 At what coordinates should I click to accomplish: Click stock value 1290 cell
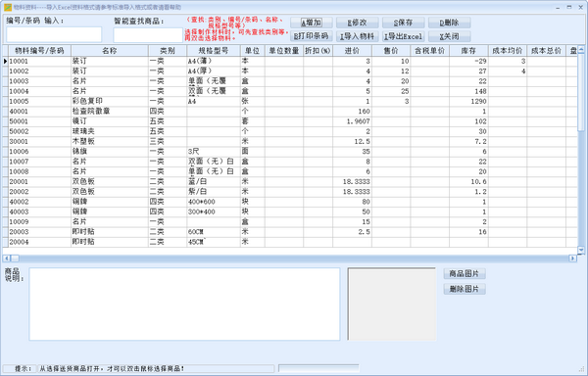pos(468,101)
